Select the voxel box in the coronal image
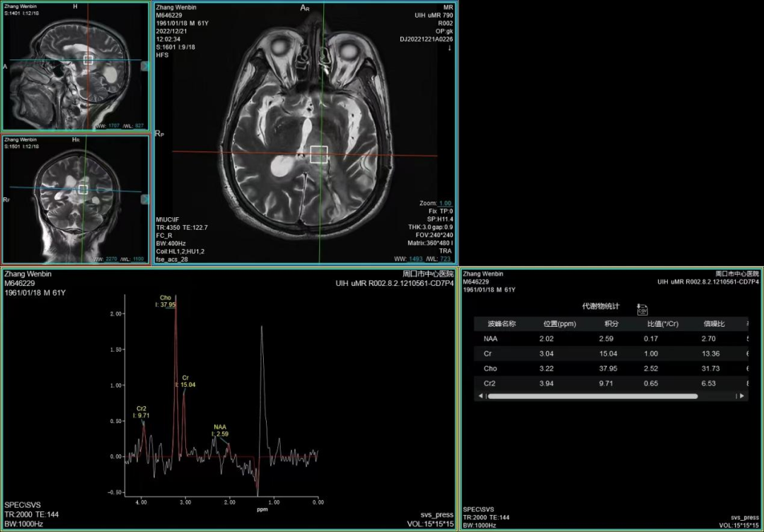The height and width of the screenshot is (532, 764). tap(83, 190)
